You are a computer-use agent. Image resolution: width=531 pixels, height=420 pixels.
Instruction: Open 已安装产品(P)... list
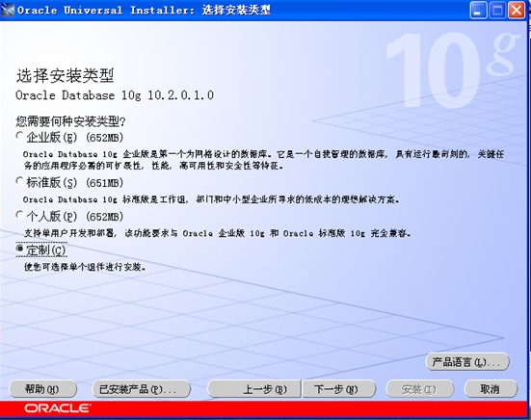[x=142, y=389]
